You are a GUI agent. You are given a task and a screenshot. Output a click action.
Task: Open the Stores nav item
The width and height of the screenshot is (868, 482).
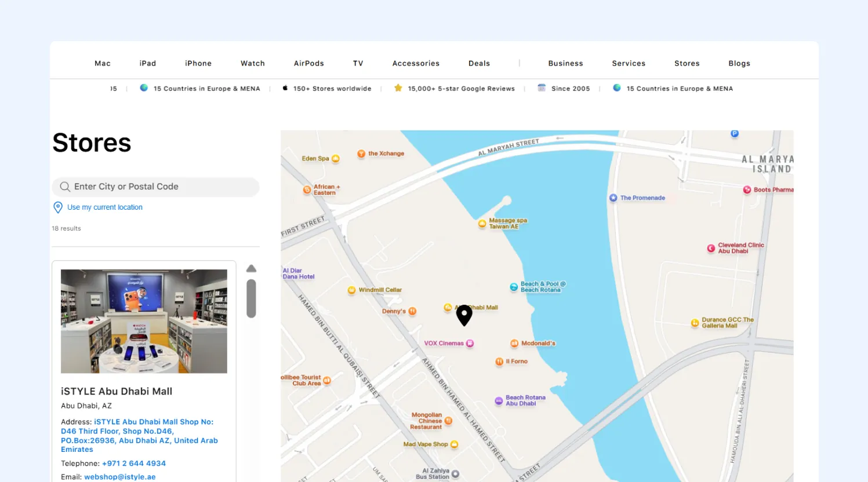(x=687, y=64)
